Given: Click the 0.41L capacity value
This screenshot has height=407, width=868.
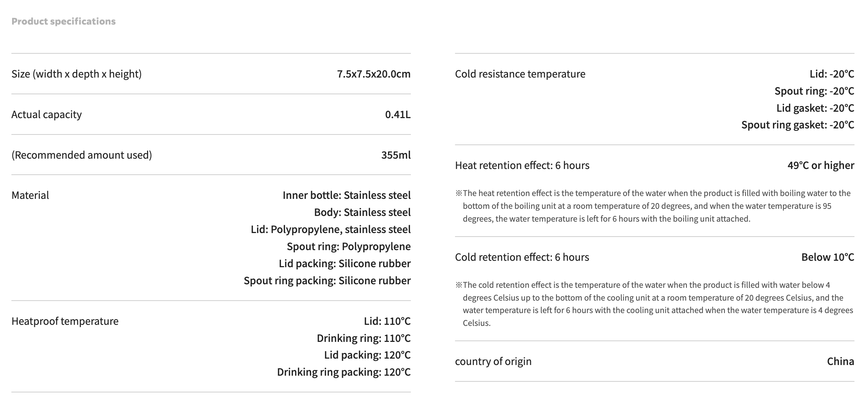Looking at the screenshot, I should coord(398,115).
